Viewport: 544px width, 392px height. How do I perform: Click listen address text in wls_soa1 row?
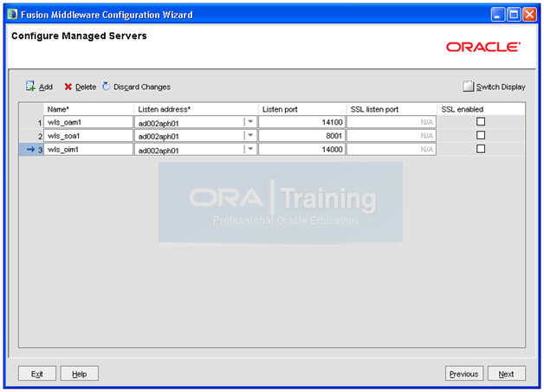tap(159, 137)
